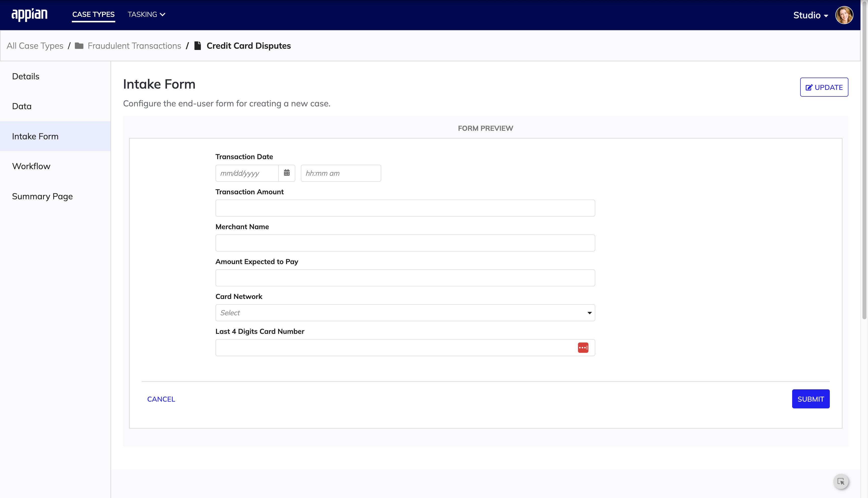Screen dimensions: 868x498
Task: Click the CANCEL link
Action: point(161,399)
